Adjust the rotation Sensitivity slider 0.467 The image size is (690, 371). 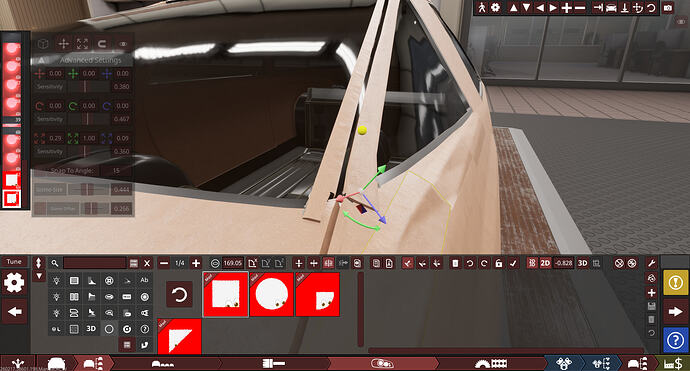tap(88, 119)
